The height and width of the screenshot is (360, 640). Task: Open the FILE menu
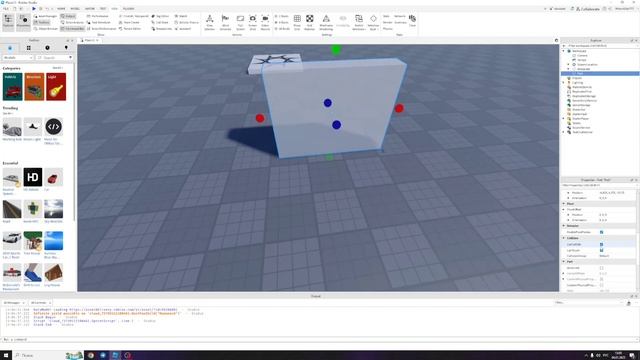6,9
